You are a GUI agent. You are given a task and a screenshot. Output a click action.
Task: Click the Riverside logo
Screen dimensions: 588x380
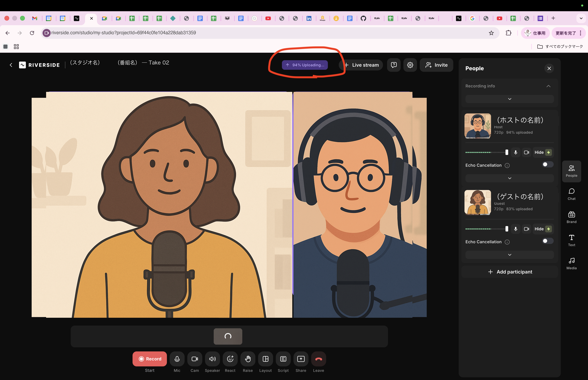coord(39,65)
